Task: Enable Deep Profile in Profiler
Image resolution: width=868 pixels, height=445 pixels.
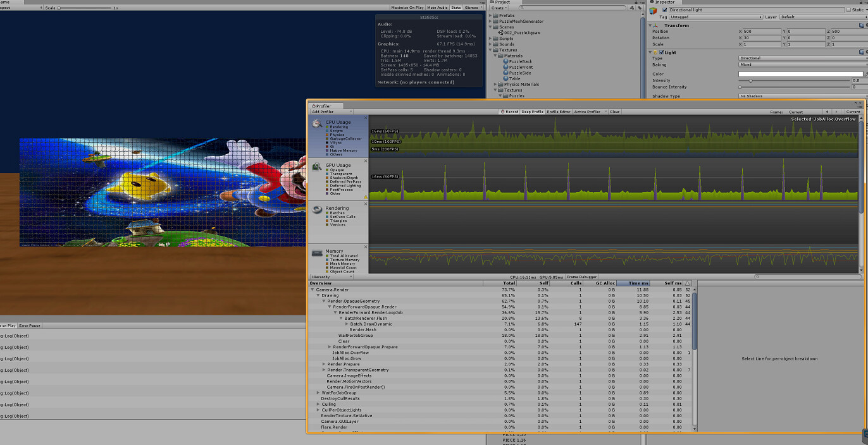Action: click(x=533, y=112)
